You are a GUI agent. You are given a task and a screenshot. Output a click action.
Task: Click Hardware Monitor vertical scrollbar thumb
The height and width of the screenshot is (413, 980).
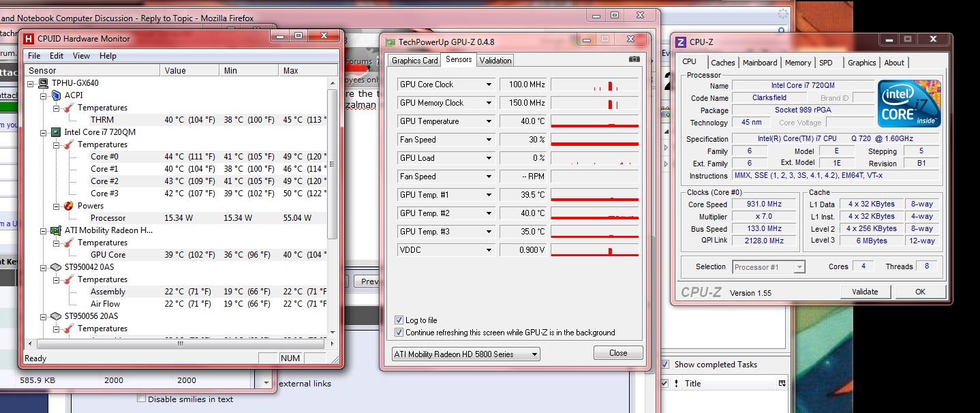click(x=333, y=164)
